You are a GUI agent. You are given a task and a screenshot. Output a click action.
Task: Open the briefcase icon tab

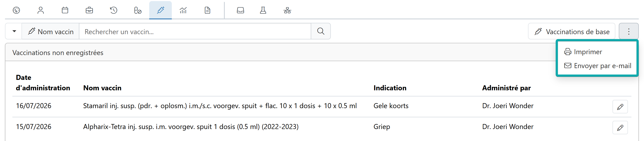point(89,10)
